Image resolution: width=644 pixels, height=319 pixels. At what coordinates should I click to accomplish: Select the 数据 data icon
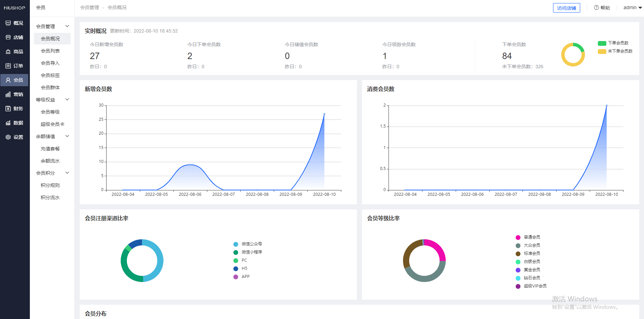(x=8, y=123)
